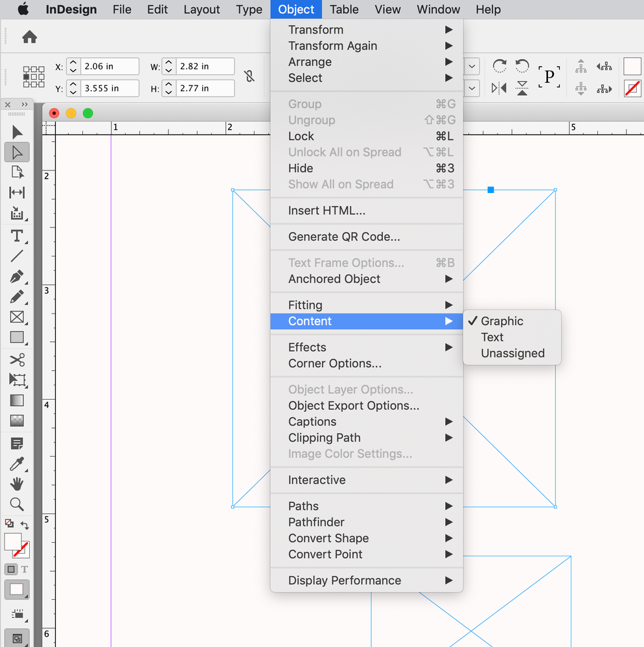The width and height of the screenshot is (644, 647).
Task: Click the W width field
Action: (x=205, y=66)
